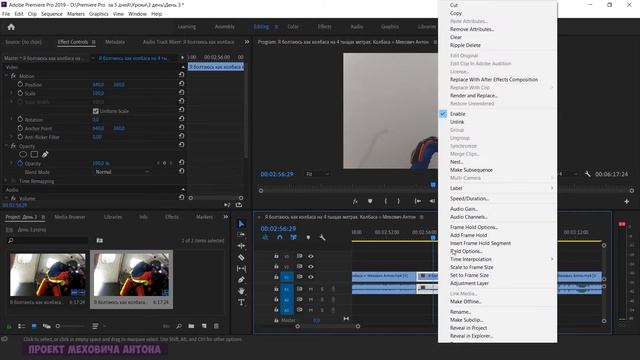Screen dimensions: 640x360
Task: Show overflow tabs in Source panel group
Action: (x=247, y=42)
